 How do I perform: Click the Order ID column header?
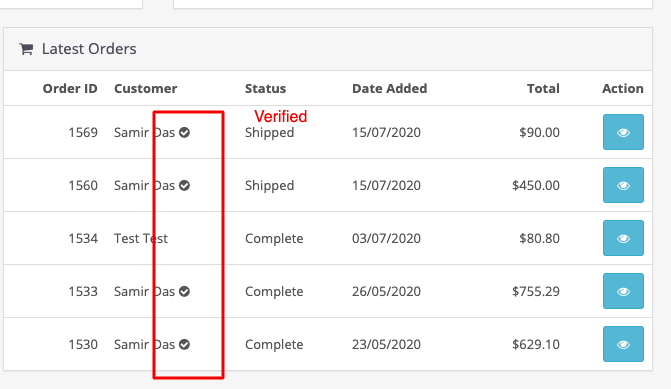tap(70, 89)
